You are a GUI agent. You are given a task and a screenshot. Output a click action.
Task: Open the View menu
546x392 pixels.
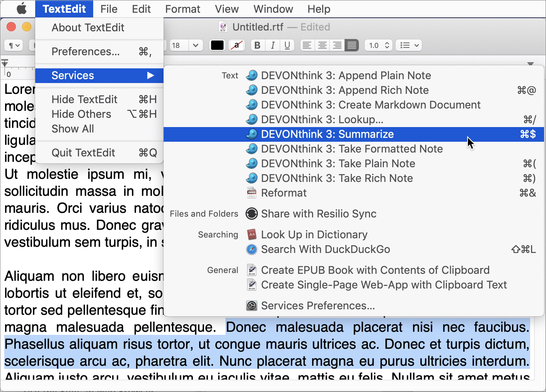pyautogui.click(x=227, y=9)
